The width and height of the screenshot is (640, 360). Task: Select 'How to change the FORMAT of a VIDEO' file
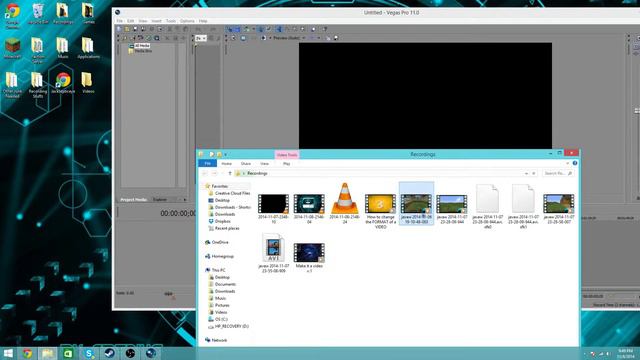click(x=380, y=210)
